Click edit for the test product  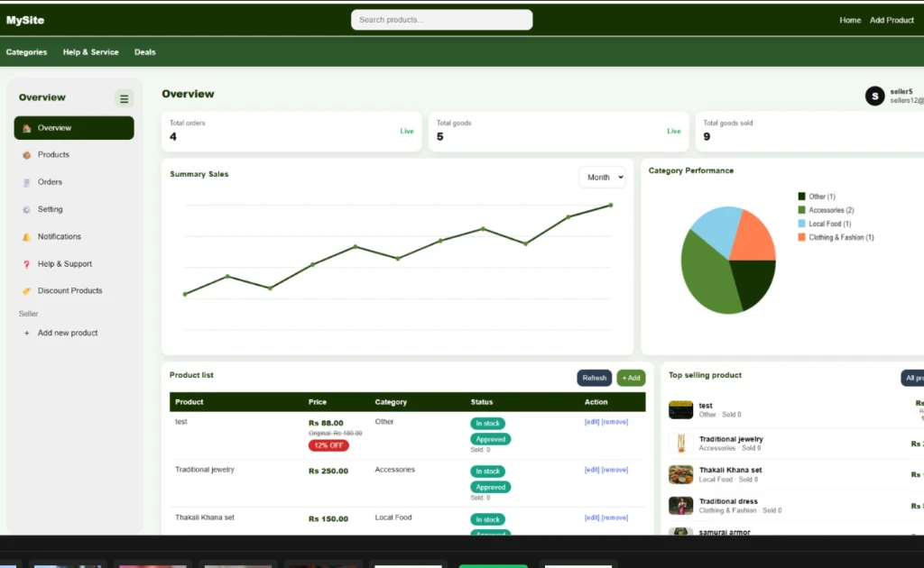[x=592, y=422]
